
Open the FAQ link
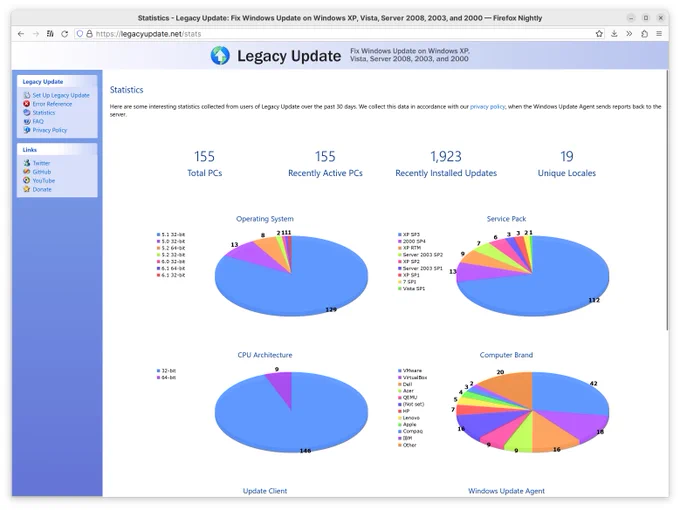[x=38, y=121]
